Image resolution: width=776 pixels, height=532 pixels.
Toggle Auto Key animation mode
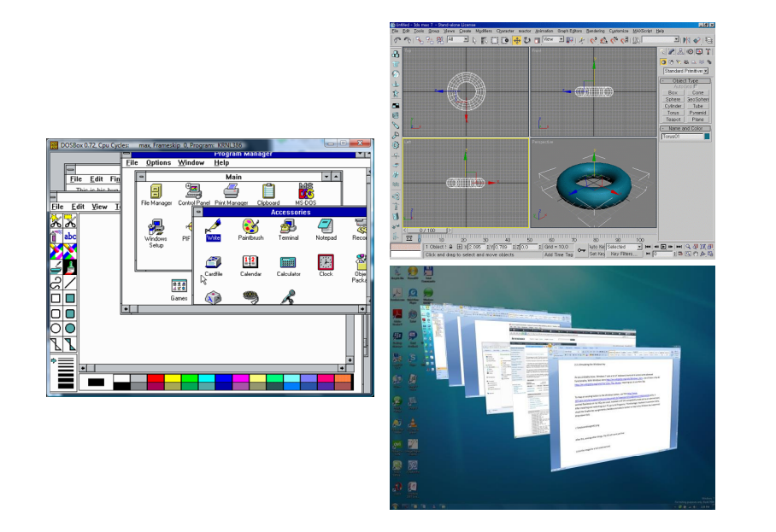click(x=597, y=247)
